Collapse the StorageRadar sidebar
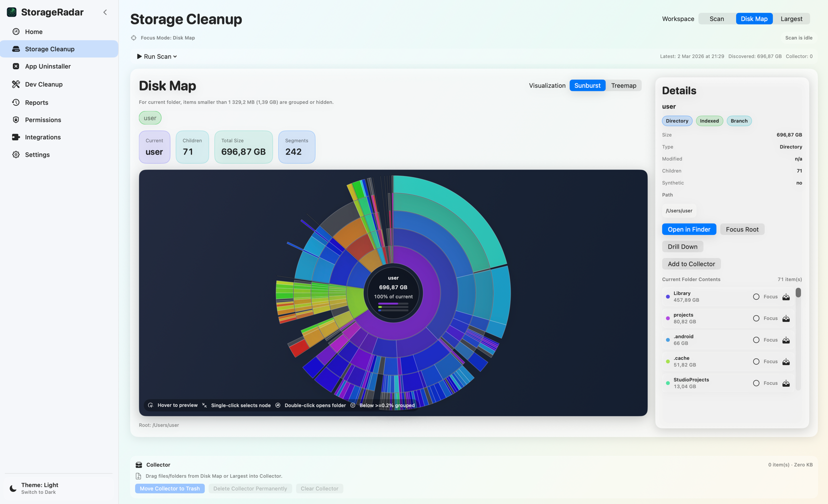828x504 pixels. (105, 12)
